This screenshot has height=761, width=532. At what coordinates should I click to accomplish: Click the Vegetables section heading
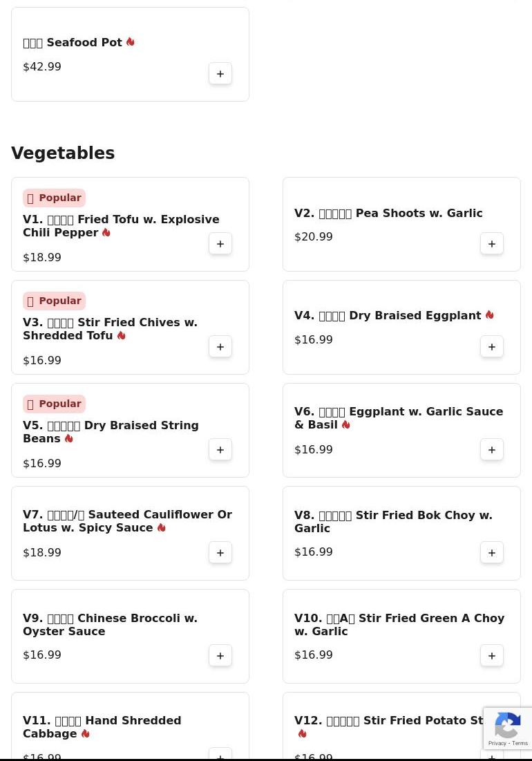click(x=63, y=153)
